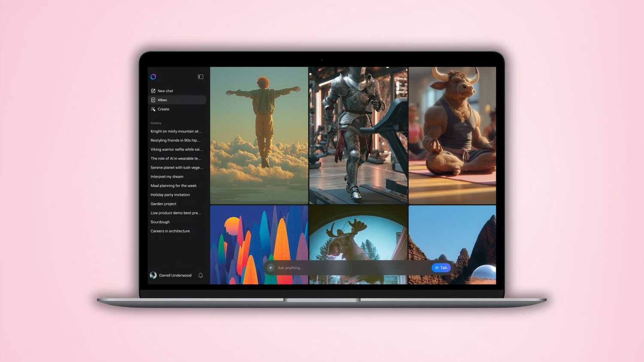Switch to the Vibes section
The image size is (644, 362).
point(162,100)
